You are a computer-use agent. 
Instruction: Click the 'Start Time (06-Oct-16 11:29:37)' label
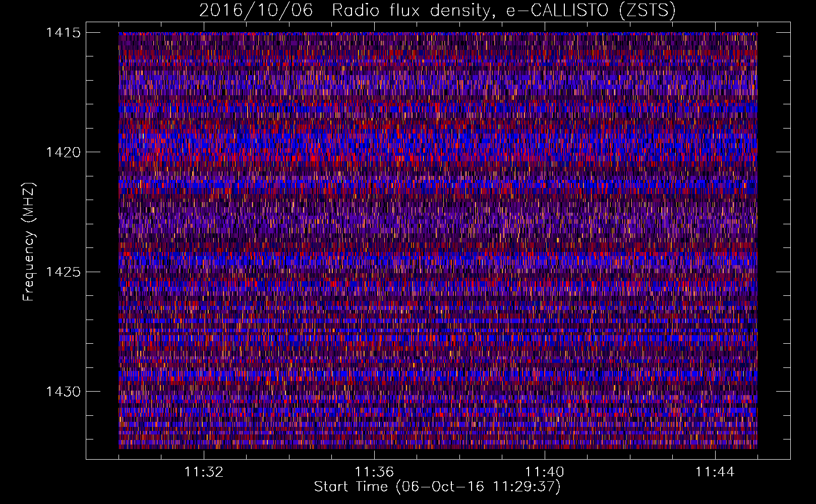[437, 487]
